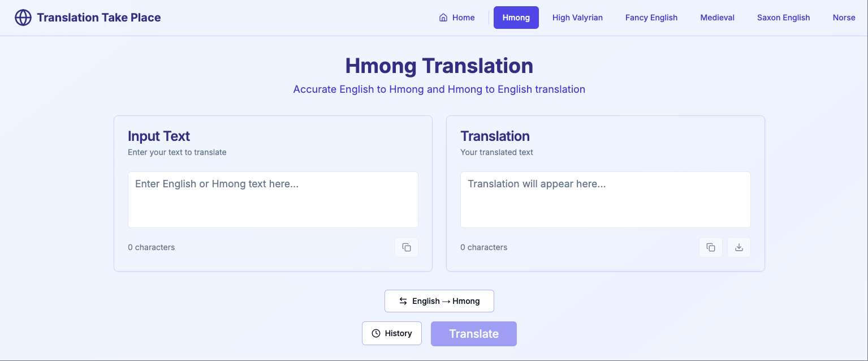Open the Hmong translation page
Viewport: 868px width, 361px height.
(516, 18)
